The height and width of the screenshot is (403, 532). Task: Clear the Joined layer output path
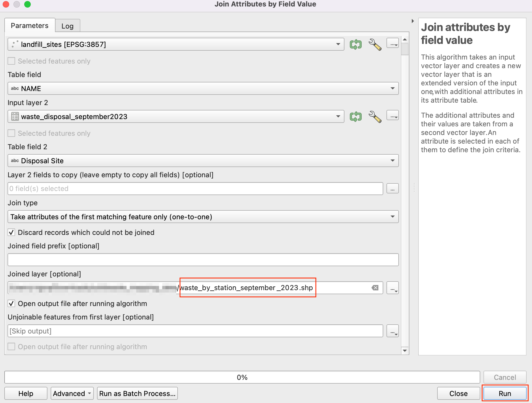point(375,288)
